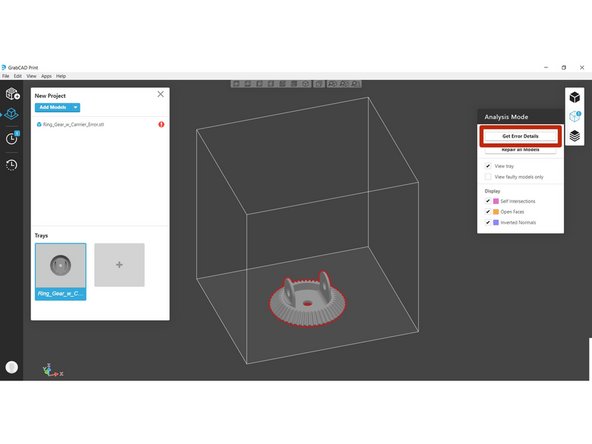This screenshot has width=592, height=444.
Task: Click the Add Models button
Action: click(x=53, y=107)
